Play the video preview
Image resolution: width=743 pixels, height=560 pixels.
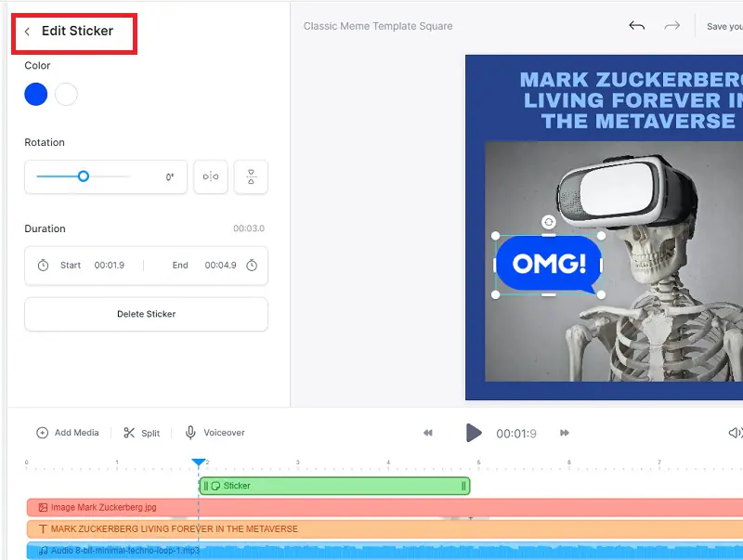[x=474, y=433]
